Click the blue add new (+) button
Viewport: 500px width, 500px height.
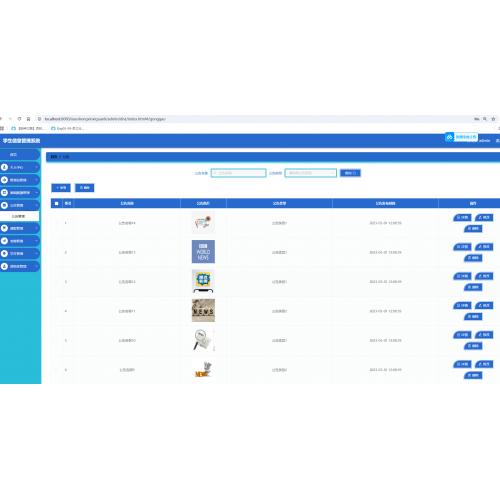[61, 188]
